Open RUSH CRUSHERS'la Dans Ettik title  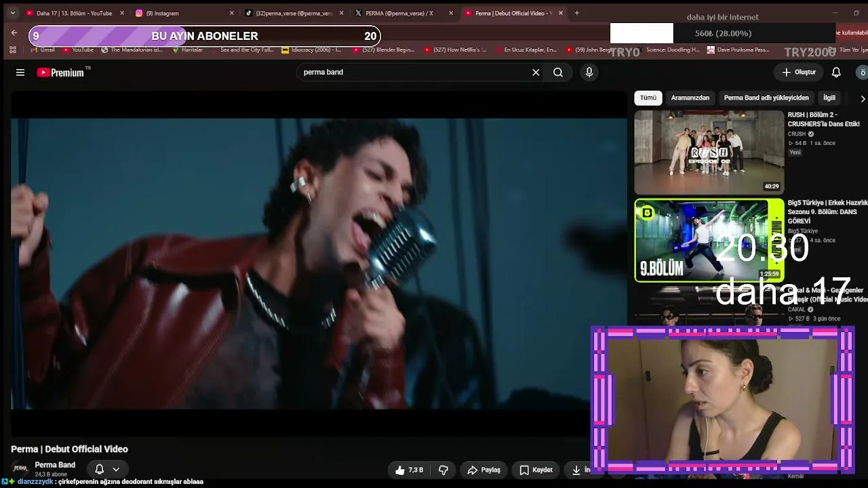(x=823, y=119)
